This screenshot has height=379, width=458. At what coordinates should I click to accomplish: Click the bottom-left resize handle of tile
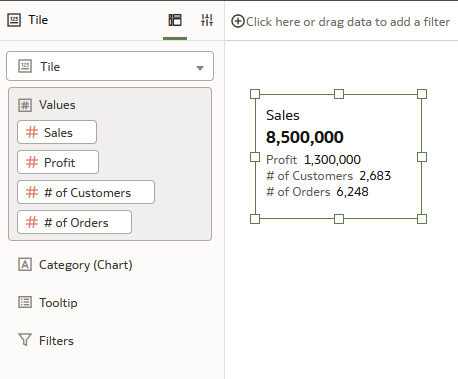[255, 219]
